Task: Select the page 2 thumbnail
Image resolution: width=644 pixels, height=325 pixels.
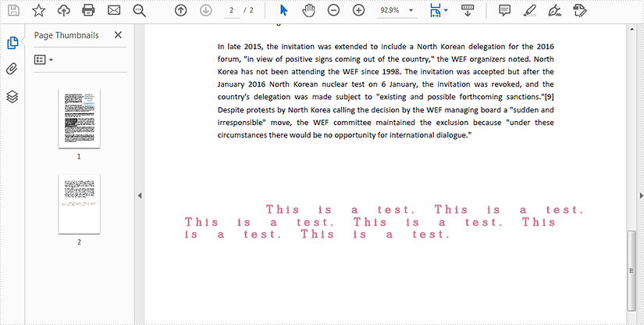Action: [80, 204]
